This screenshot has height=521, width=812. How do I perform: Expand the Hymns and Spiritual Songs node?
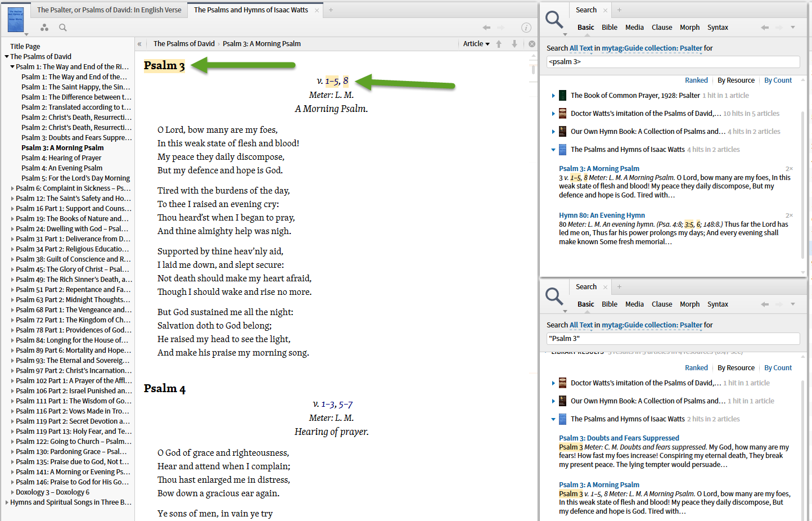pos(7,502)
